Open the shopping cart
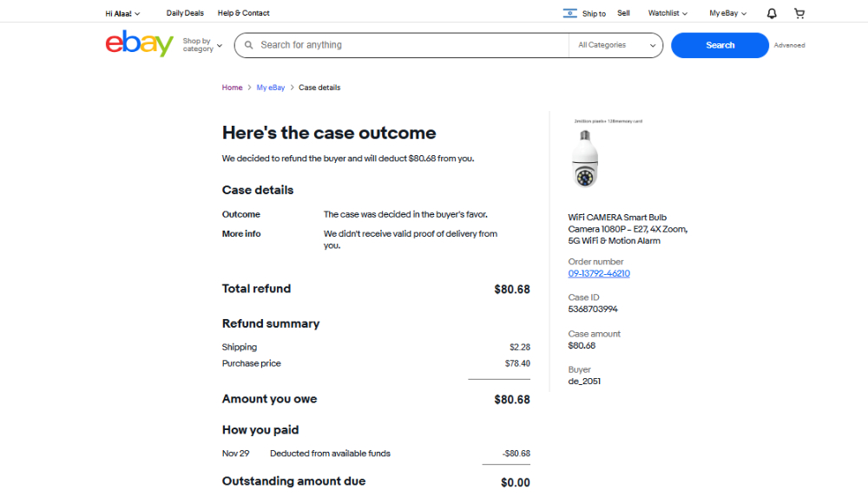The width and height of the screenshot is (868, 496). pyautogui.click(x=799, y=14)
